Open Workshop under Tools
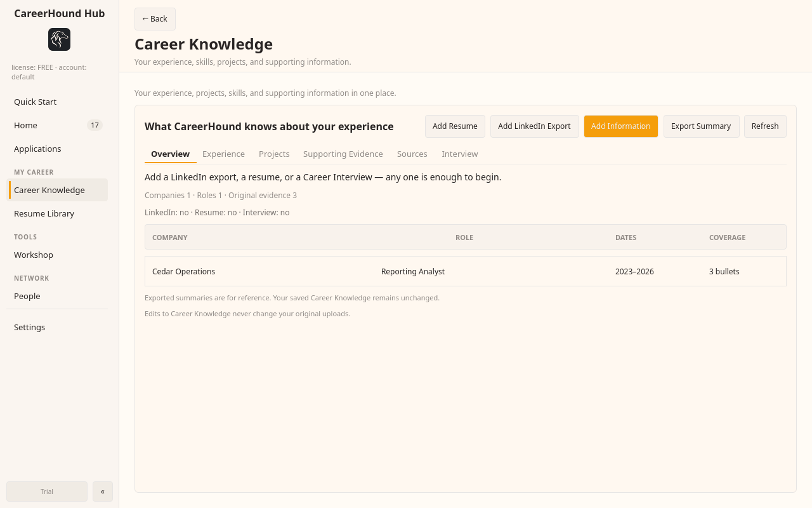812x508 pixels. 57,255
